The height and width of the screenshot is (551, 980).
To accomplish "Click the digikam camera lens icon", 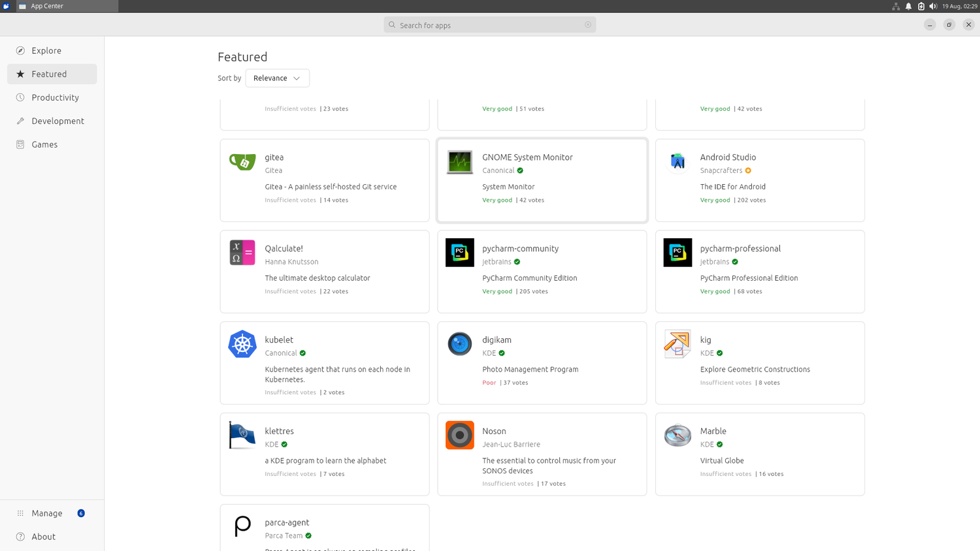I will 460,344.
